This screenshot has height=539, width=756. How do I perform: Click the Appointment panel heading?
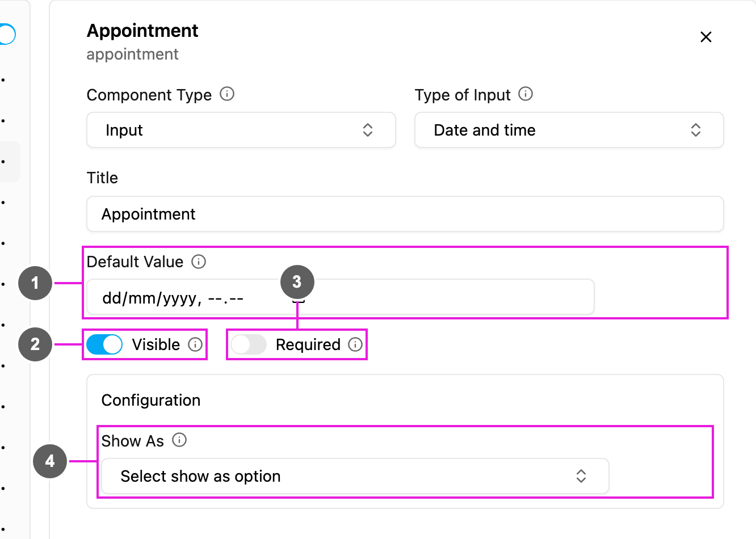[x=142, y=31]
